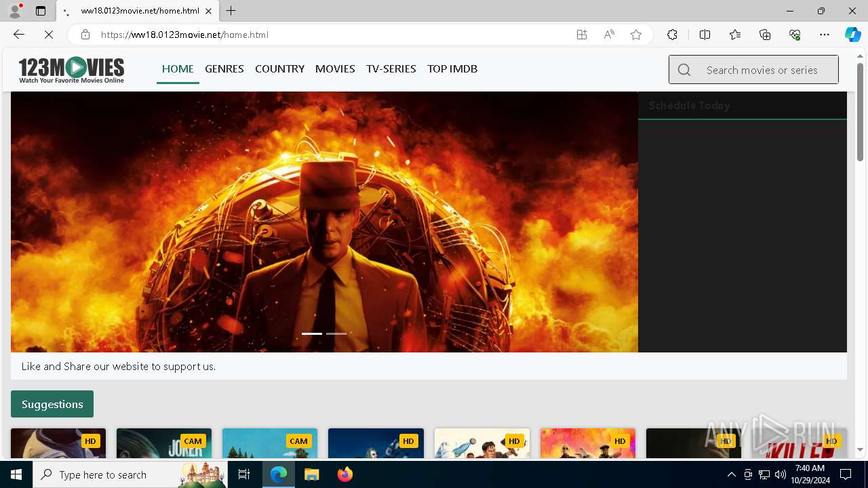868x488 pixels.
Task: Select the second slider indicator
Action: pos(336,333)
